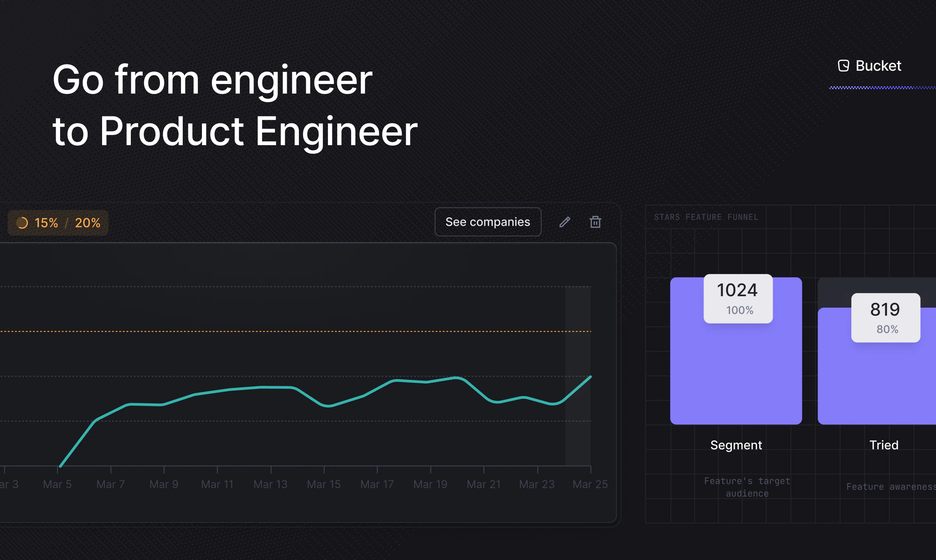Click the Mar 25 axis date
936x560 pixels.
click(x=590, y=484)
